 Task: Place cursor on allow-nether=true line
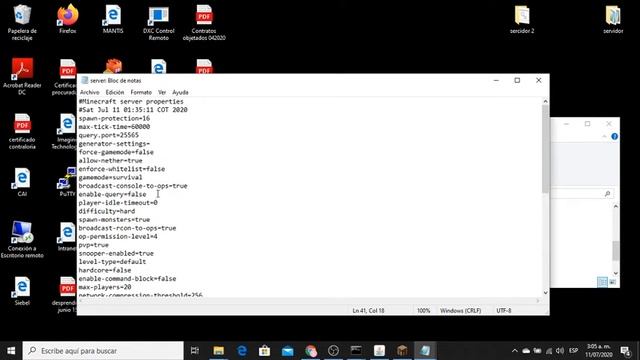tap(111, 161)
